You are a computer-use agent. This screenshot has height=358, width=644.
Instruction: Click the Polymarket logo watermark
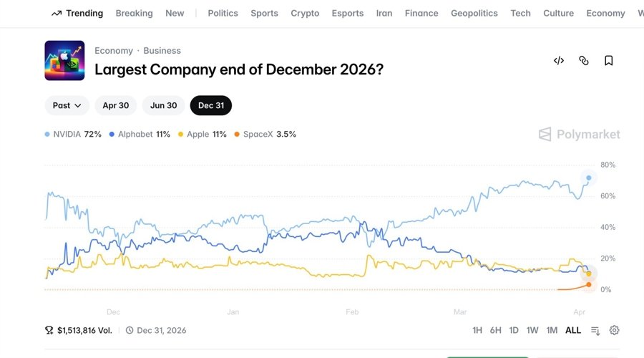(580, 135)
